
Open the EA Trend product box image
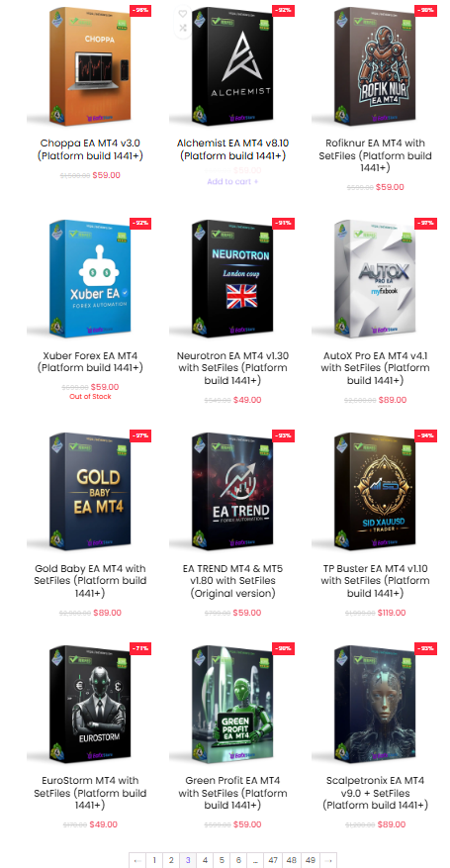pos(232,492)
